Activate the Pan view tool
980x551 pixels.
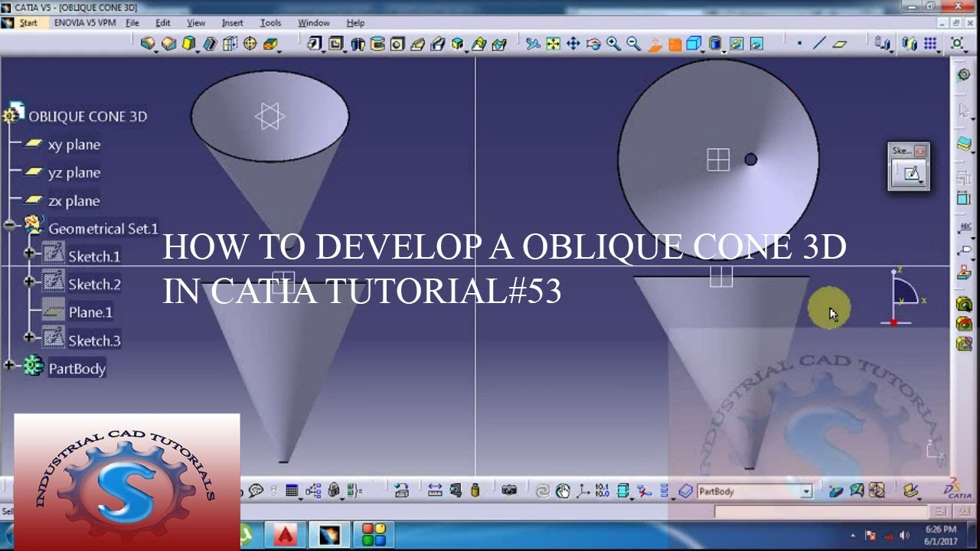[x=573, y=44]
